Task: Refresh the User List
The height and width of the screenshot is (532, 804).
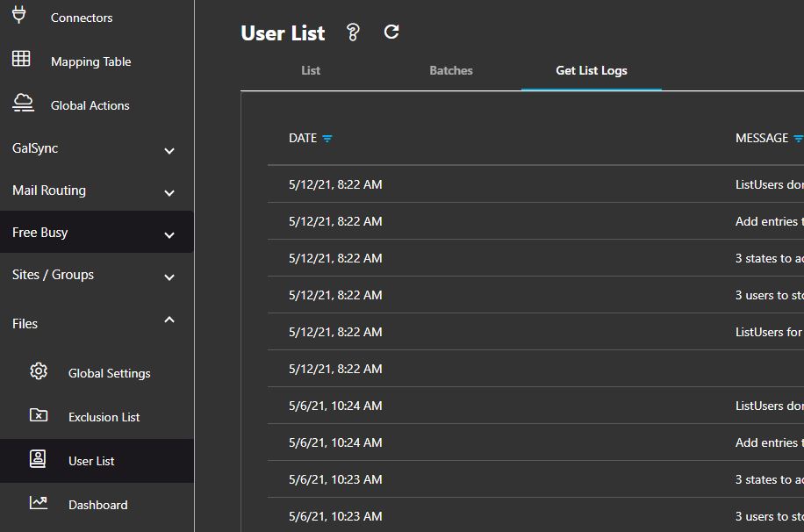Action: tap(391, 32)
